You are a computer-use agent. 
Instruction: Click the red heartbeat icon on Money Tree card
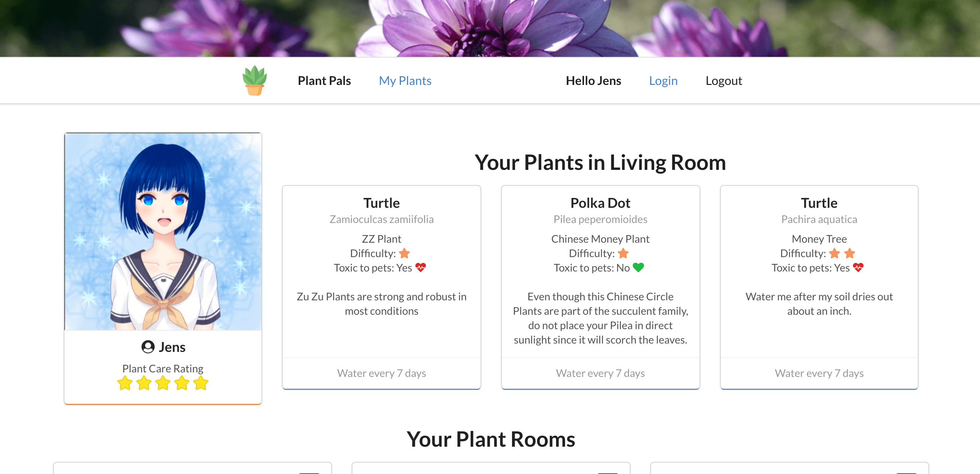click(858, 268)
